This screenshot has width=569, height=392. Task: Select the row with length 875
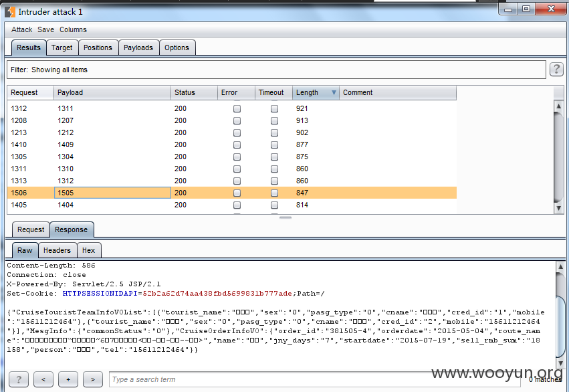[x=232, y=157]
